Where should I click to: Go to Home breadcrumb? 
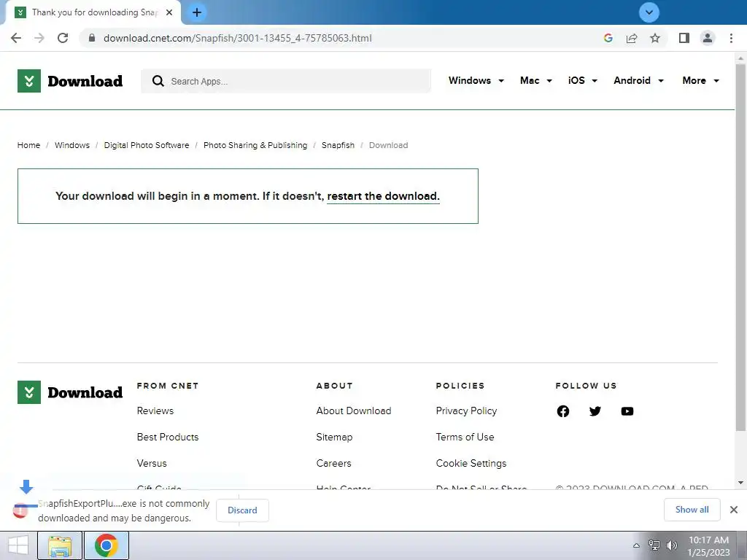point(28,145)
